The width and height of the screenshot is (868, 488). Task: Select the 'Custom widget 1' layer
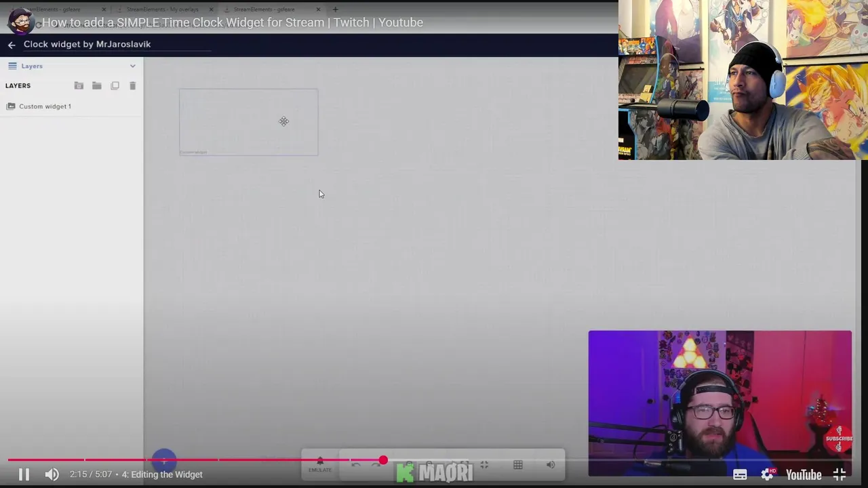tap(71, 106)
